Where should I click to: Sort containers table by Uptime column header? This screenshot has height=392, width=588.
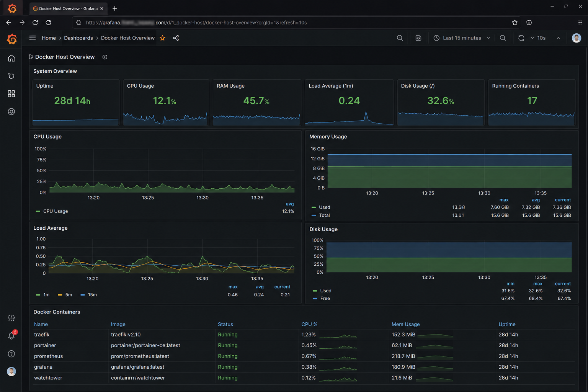pos(507,324)
